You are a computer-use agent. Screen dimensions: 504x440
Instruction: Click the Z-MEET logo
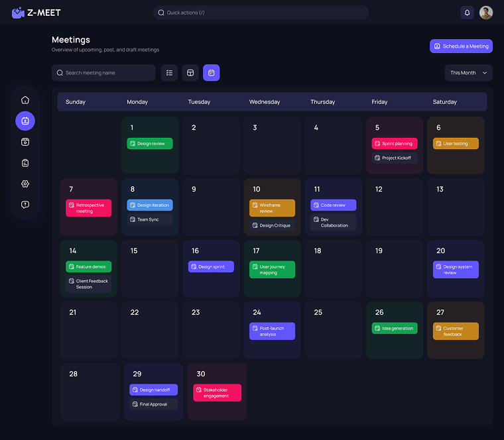point(36,13)
